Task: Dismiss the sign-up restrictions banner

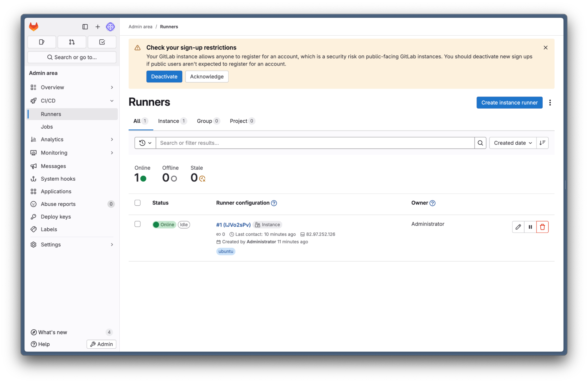Action: click(x=546, y=48)
